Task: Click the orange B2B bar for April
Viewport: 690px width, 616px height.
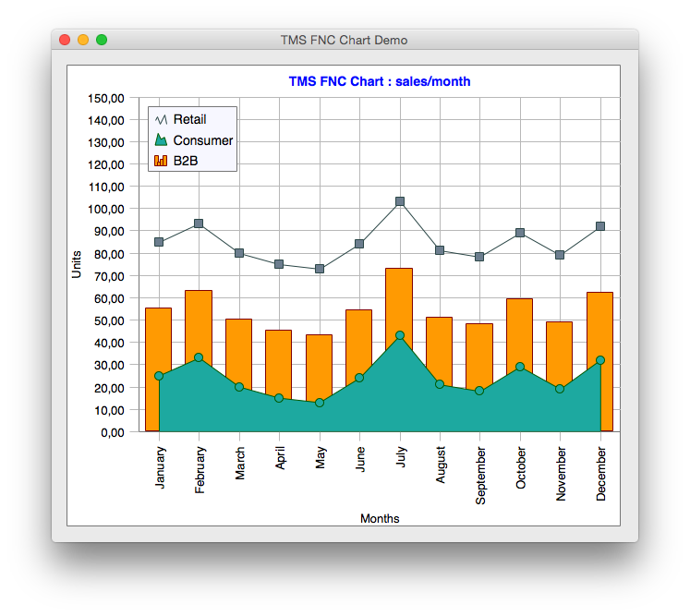Action: point(279,361)
